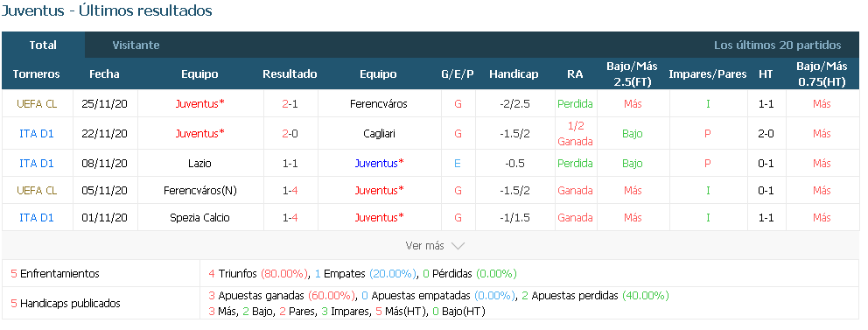Click the UEFA CL tournament on 05/11/20
The height and width of the screenshot is (330, 868).
click(x=37, y=191)
